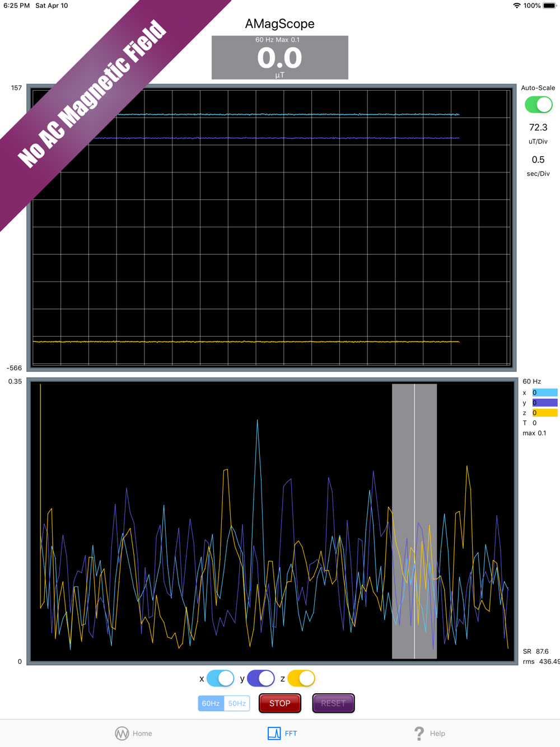Click the gray 60 Hz band marker

tap(414, 521)
